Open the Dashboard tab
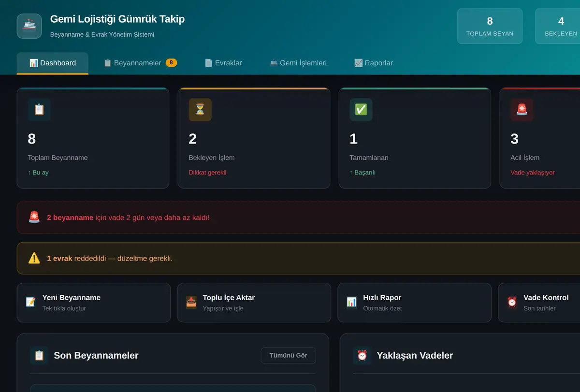Screen dimensions: 580x392 (53, 63)
